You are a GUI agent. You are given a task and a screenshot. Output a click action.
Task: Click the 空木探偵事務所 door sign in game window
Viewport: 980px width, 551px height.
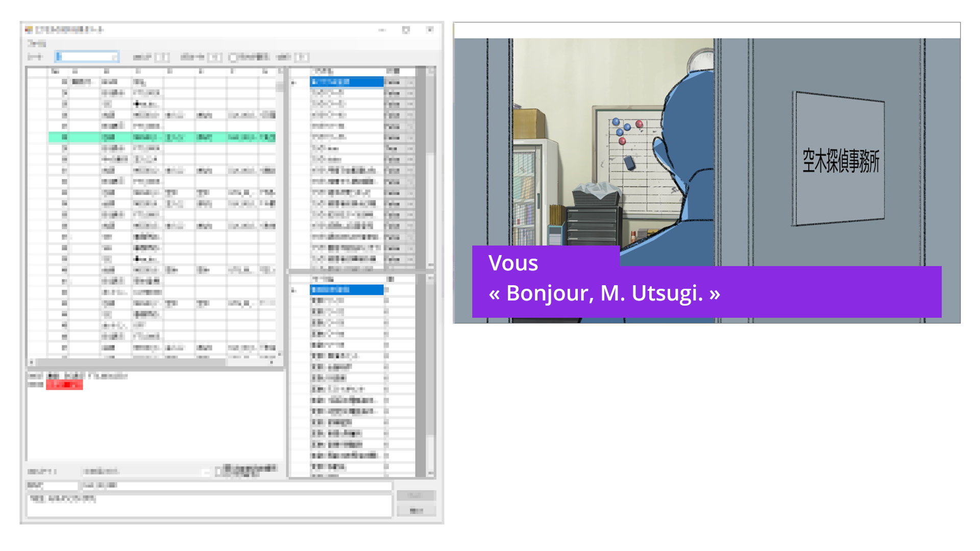pyautogui.click(x=840, y=159)
